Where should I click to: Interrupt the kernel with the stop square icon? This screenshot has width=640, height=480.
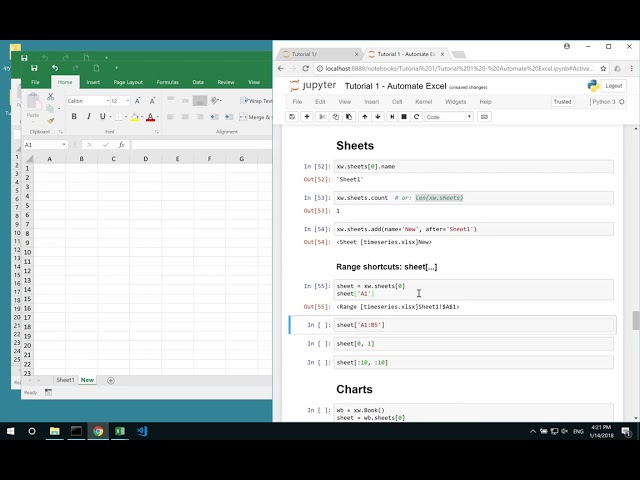point(404,117)
